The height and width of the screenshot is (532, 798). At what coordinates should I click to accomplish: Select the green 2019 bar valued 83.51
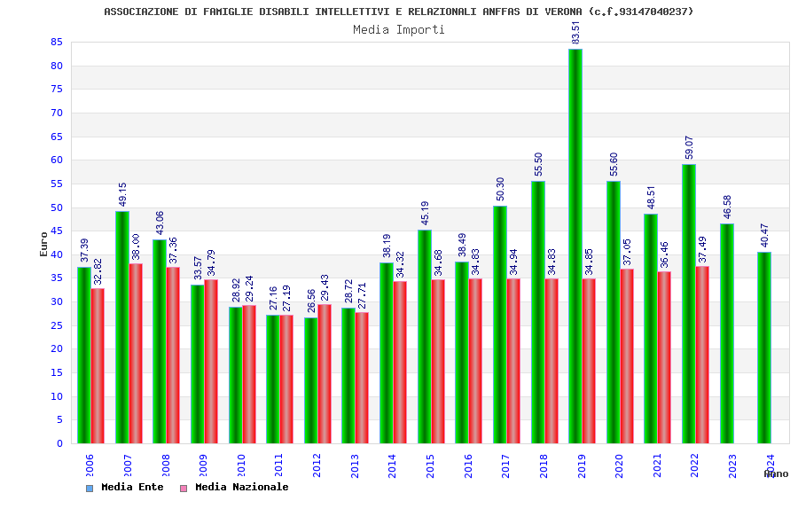pos(575,246)
